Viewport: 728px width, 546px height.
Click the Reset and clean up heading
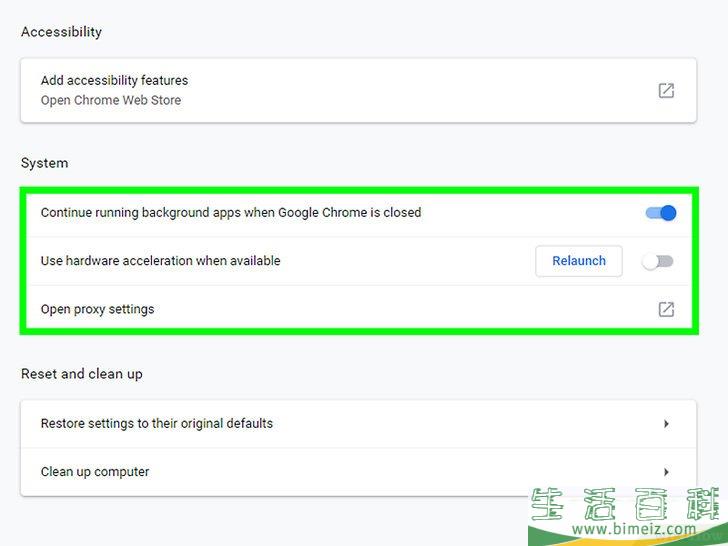[x=82, y=374]
